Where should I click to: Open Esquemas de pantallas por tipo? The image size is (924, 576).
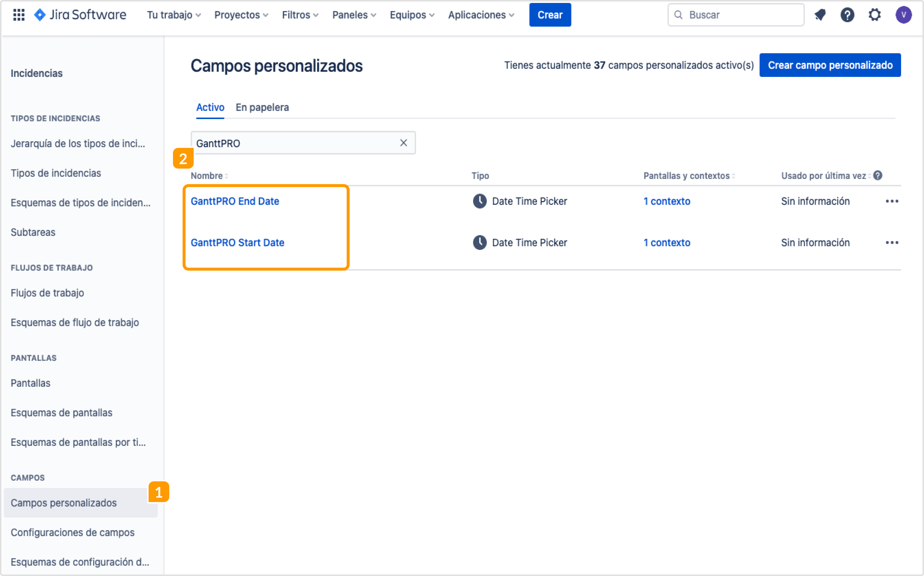[x=78, y=443]
